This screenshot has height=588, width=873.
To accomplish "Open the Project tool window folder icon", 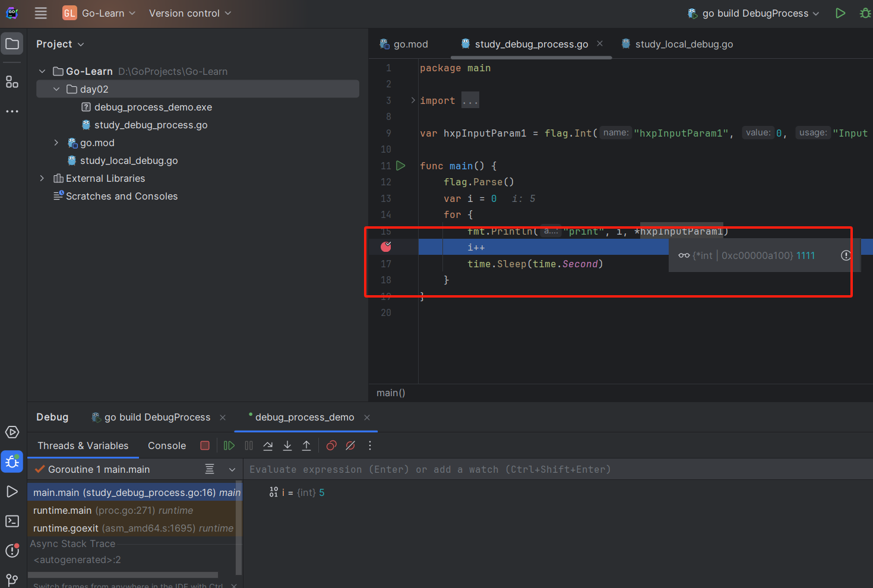I will point(12,44).
